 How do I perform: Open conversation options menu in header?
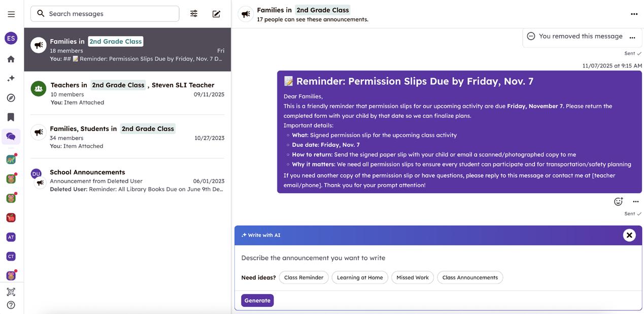(x=634, y=14)
